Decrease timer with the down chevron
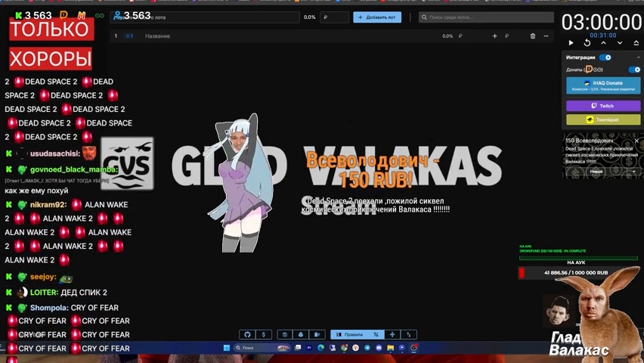The width and height of the screenshot is (644, 363). pos(620,43)
